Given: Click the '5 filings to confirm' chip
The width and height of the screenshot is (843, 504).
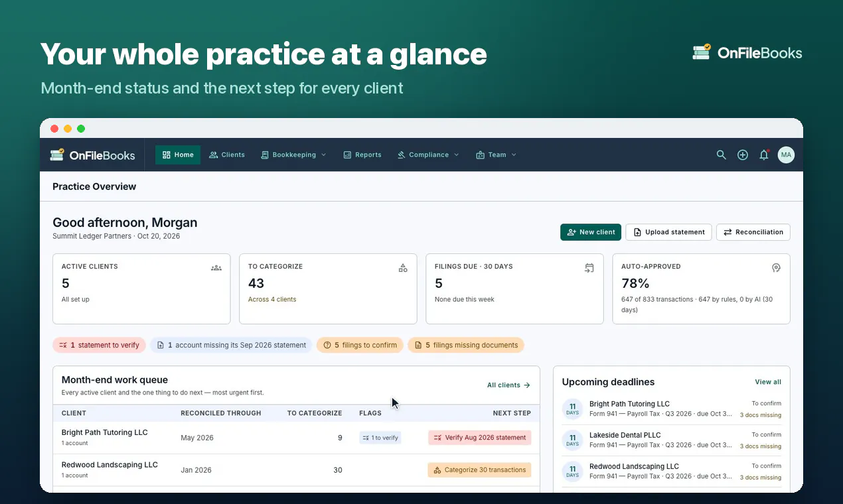Looking at the screenshot, I should 360,345.
